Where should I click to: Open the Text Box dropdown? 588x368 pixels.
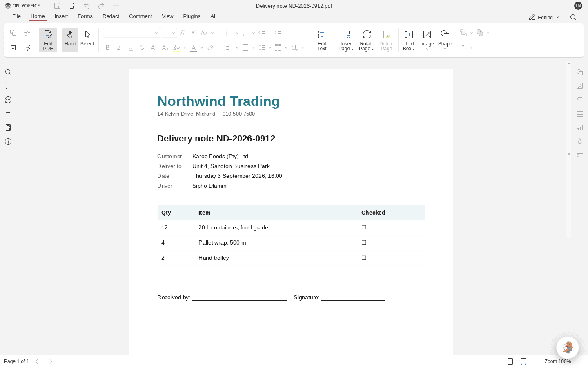[x=409, y=40]
